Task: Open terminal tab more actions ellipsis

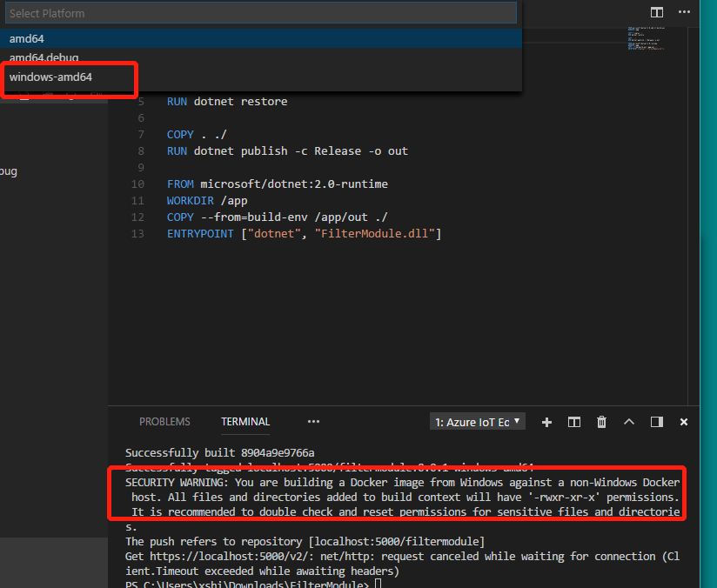Action: [312, 422]
